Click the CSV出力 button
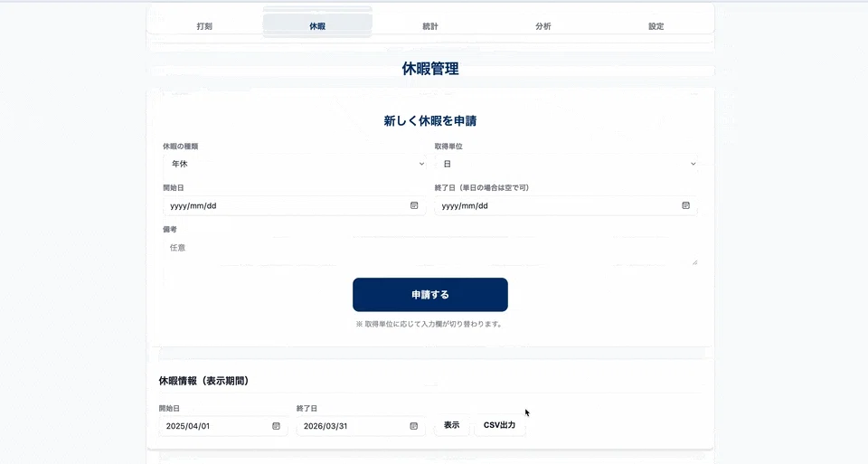Viewport: 868px width, 464px height. pyautogui.click(x=499, y=425)
